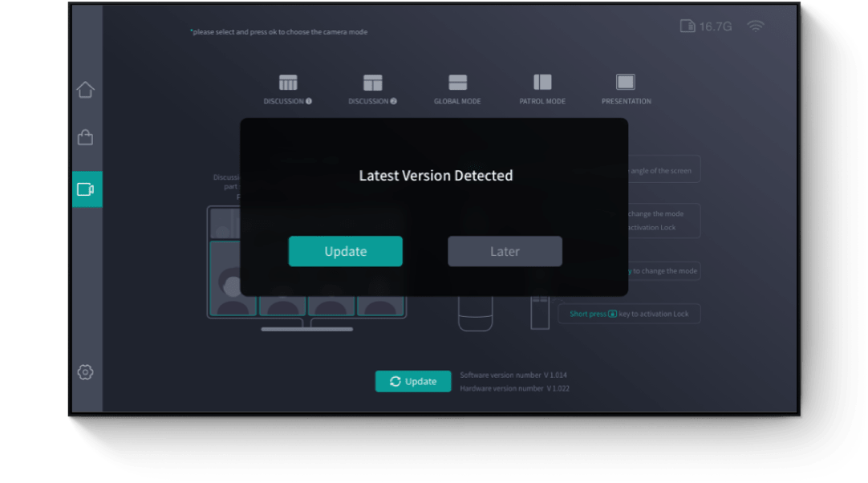
Task: Click the Software version number text
Action: (x=513, y=375)
